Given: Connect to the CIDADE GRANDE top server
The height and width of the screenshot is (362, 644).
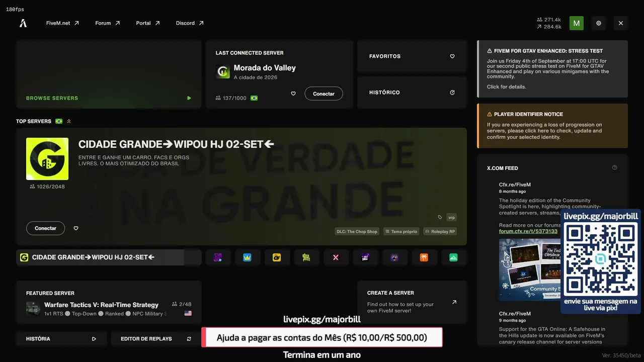Looking at the screenshot, I should click(45, 228).
